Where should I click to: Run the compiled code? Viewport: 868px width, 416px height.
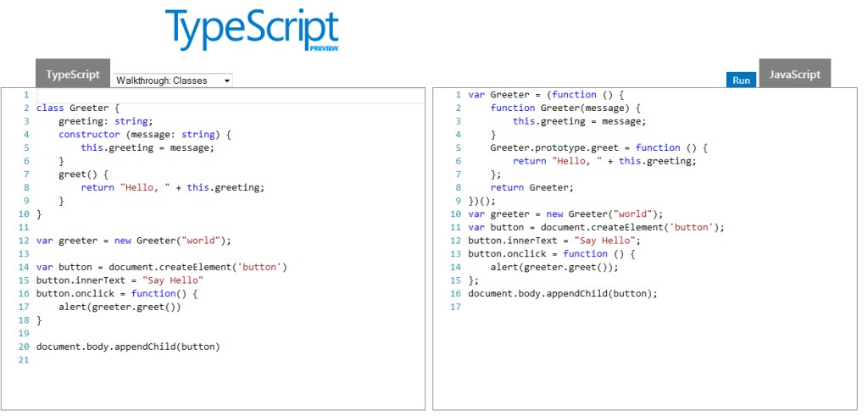tap(741, 80)
